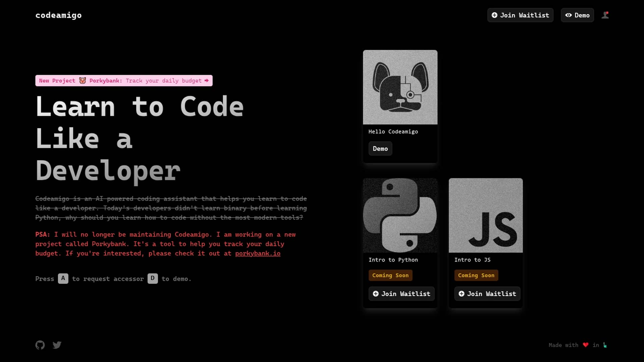Open the Porkybank new project pink banner
Image resolution: width=644 pixels, height=362 pixels.
click(124, 80)
